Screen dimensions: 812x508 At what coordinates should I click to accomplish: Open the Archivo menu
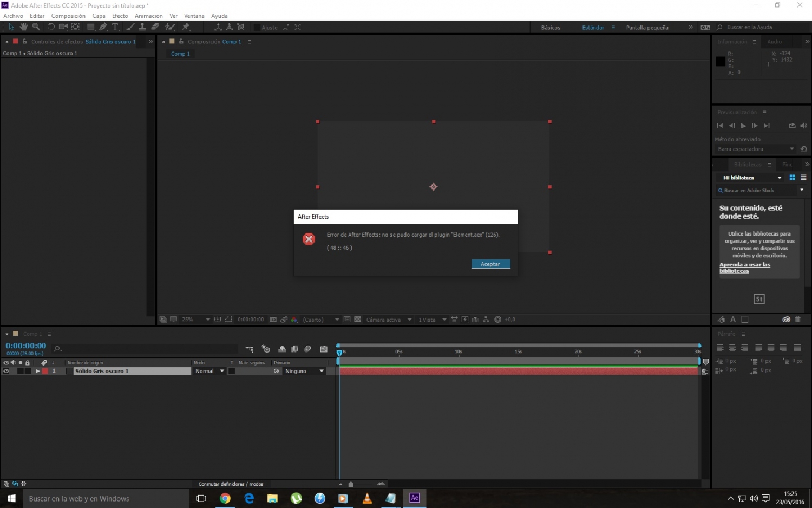pos(13,16)
